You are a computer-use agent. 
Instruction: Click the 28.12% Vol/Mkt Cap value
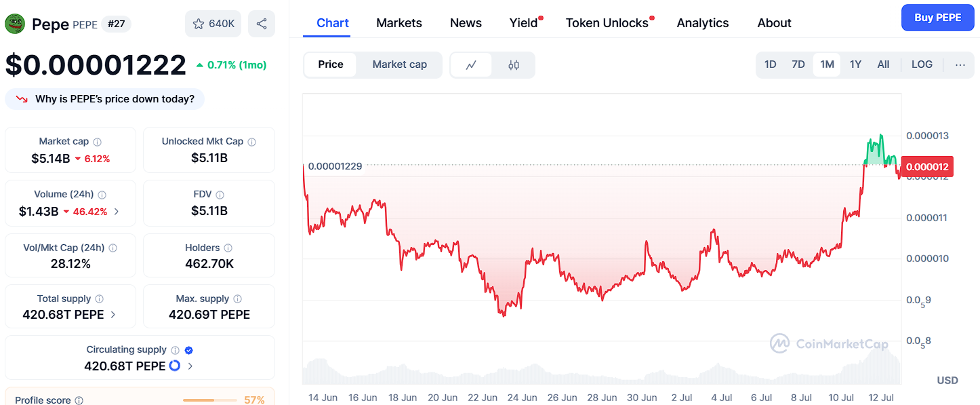coord(70,264)
